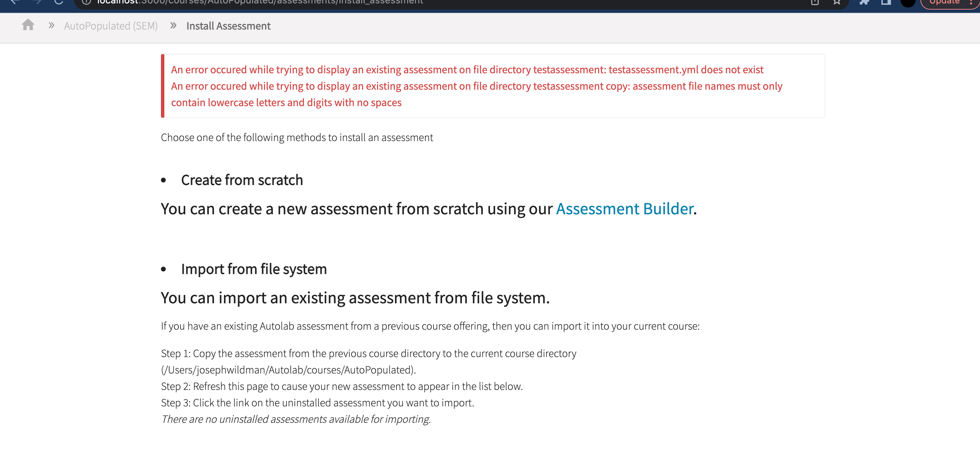Click chevron before Install Assessment

click(173, 25)
